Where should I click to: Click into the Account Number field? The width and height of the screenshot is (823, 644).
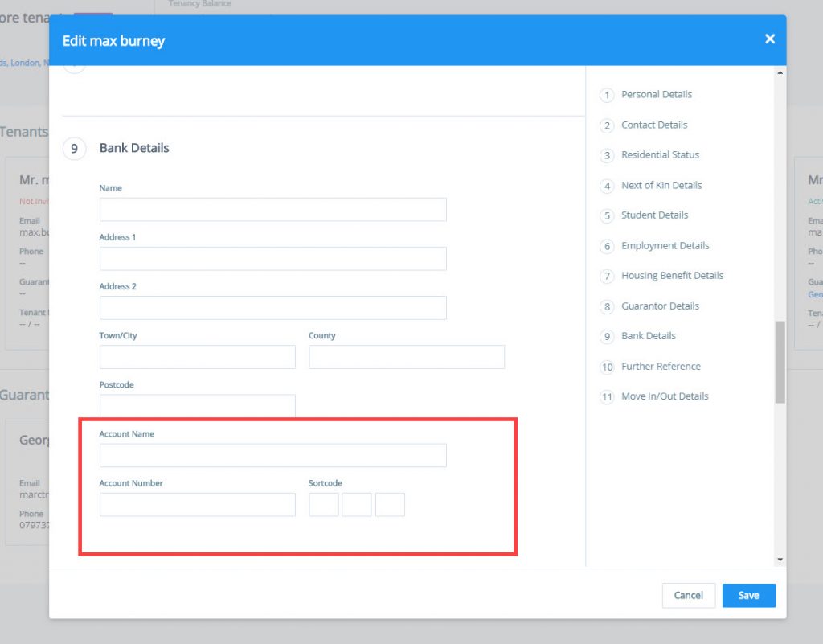pyautogui.click(x=198, y=504)
